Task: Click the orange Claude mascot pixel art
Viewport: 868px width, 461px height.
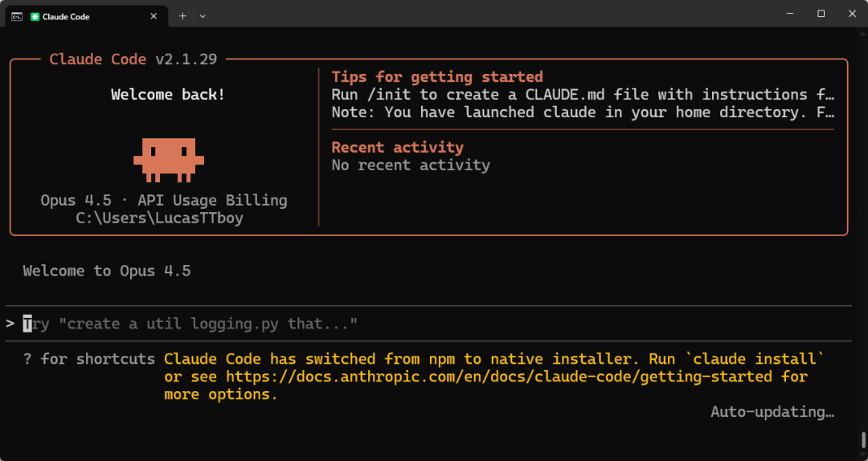Action: (x=169, y=157)
